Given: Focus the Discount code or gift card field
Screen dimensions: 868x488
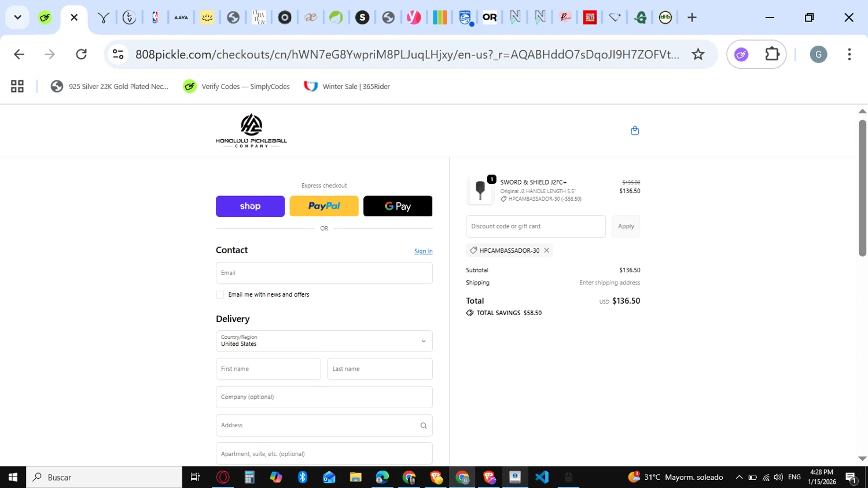Looking at the screenshot, I should 536,227.
